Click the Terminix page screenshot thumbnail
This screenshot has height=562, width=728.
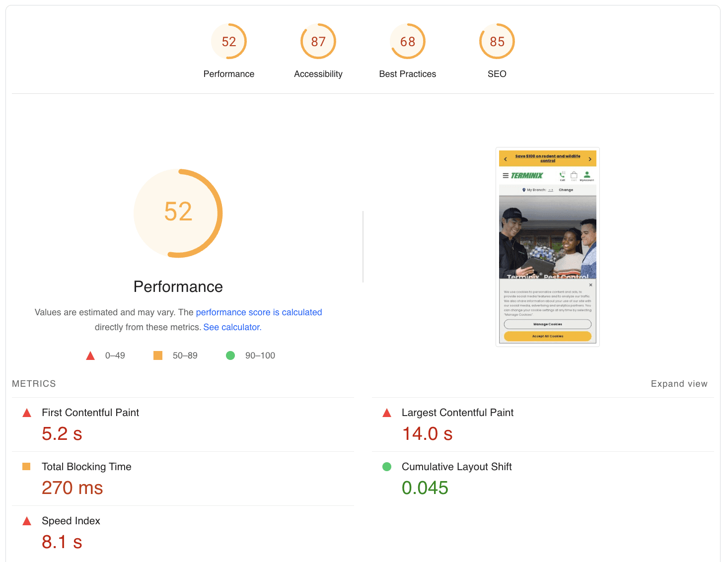tap(547, 238)
